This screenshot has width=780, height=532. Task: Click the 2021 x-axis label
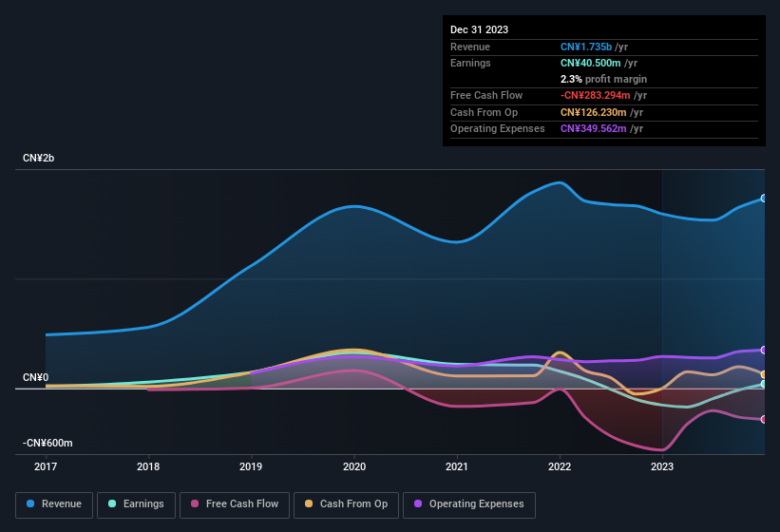[x=457, y=466]
